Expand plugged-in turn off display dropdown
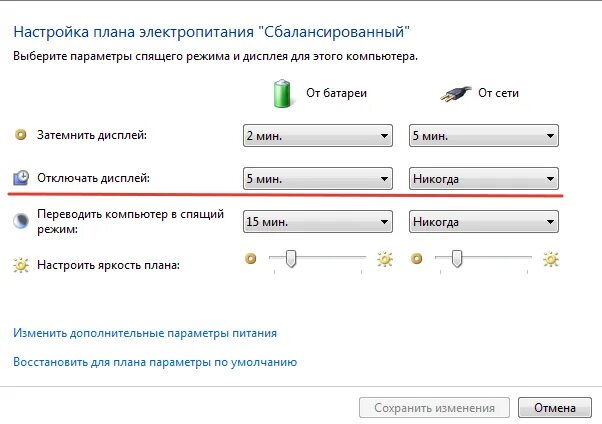The width and height of the screenshot is (602, 424). tap(483, 179)
